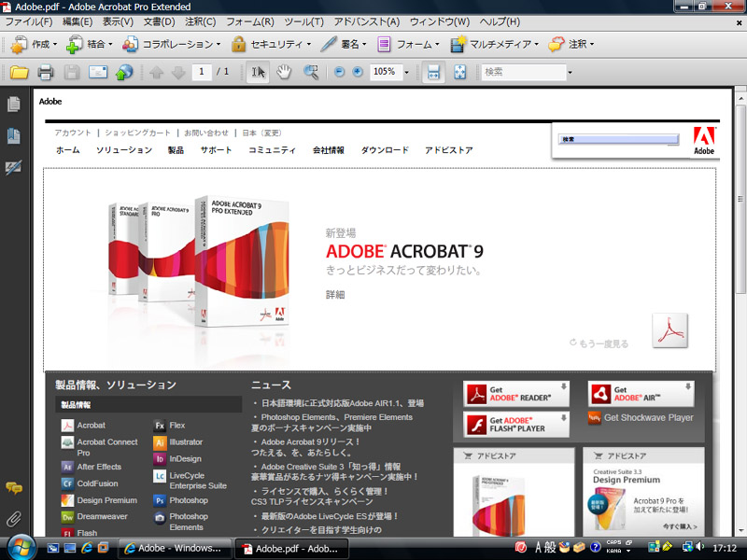Open the Dreamweaver product link
747x560 pixels.
pyautogui.click(x=102, y=517)
